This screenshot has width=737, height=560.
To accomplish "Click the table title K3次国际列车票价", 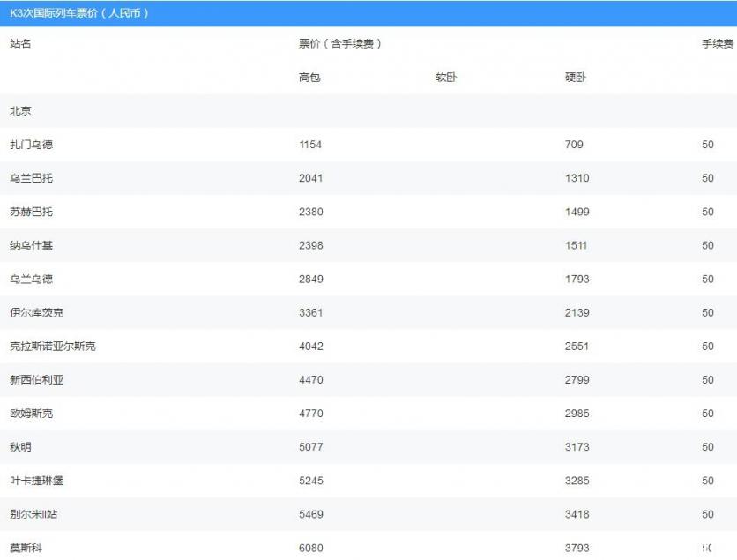I will point(53,13).
